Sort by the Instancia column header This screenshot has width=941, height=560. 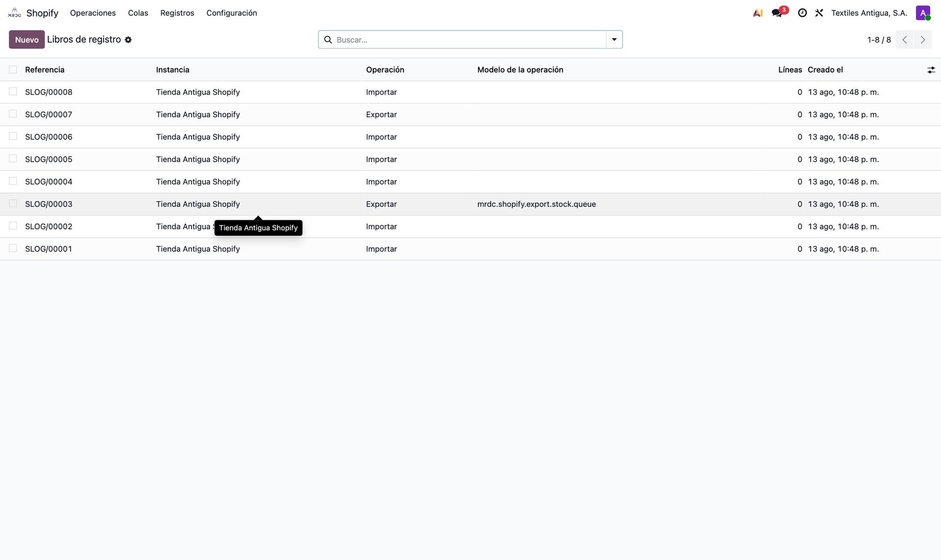click(173, 70)
